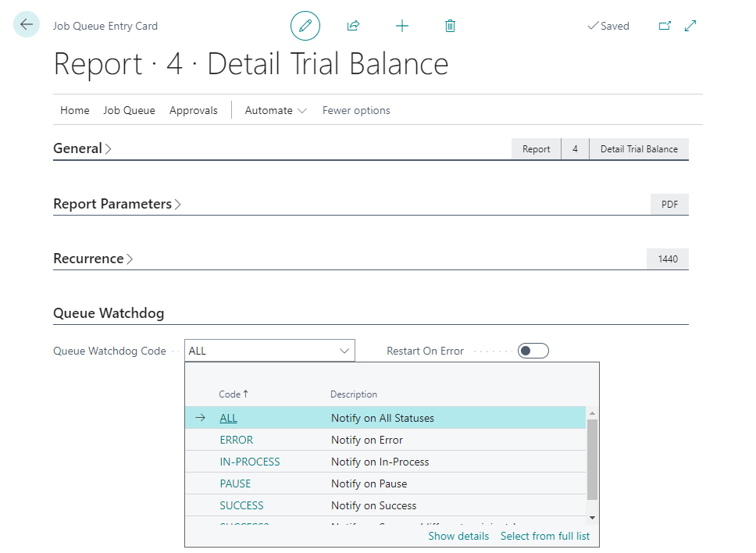
Task: Switch to the Job Queue tab
Action: pos(129,110)
